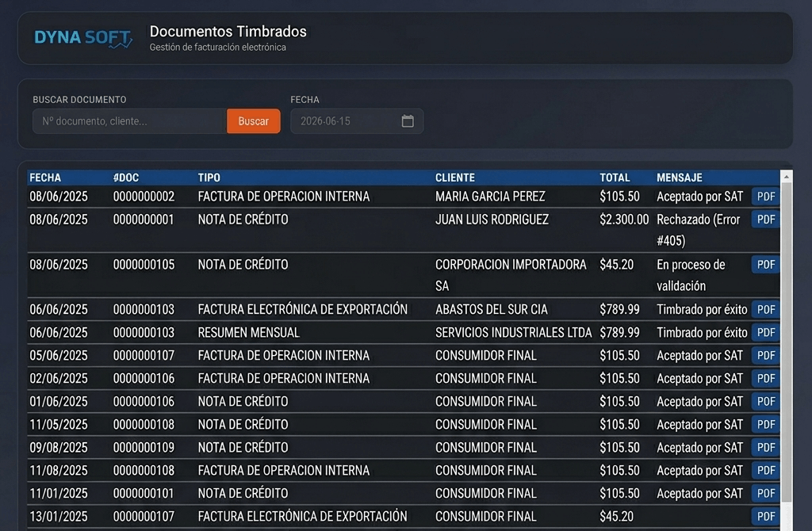Select document number 0000000101
812x531 pixels.
(143, 493)
